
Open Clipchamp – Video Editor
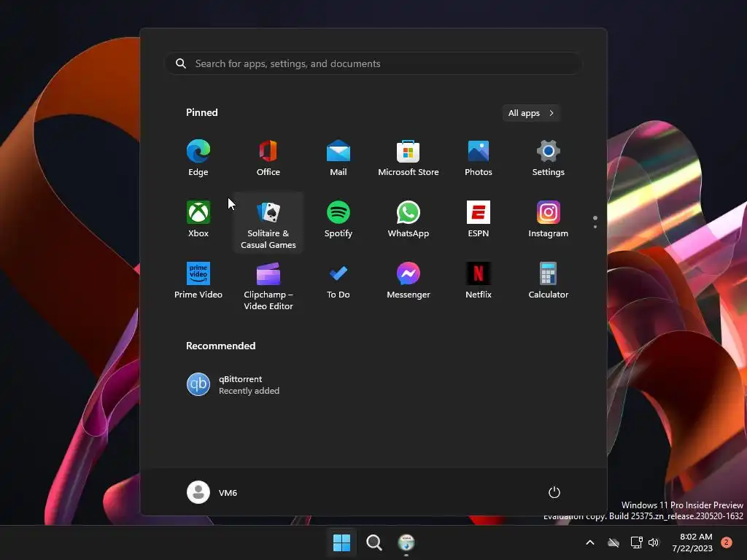(x=268, y=286)
